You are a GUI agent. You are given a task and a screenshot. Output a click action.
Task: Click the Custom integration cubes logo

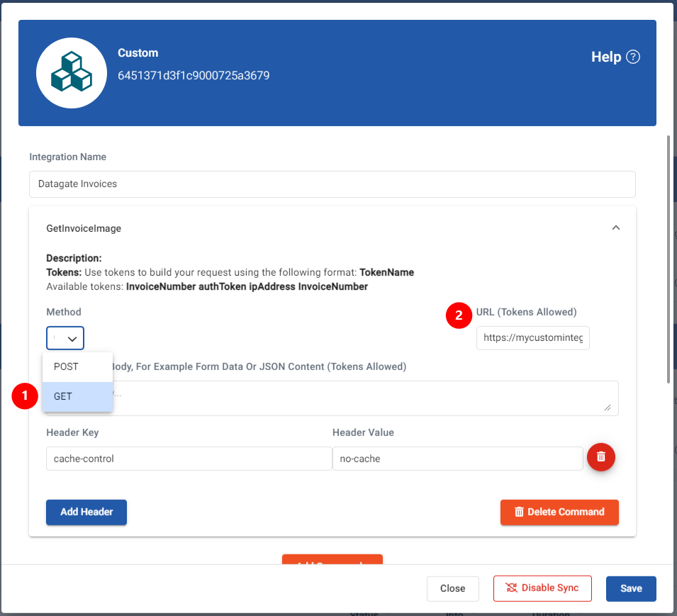[72, 73]
